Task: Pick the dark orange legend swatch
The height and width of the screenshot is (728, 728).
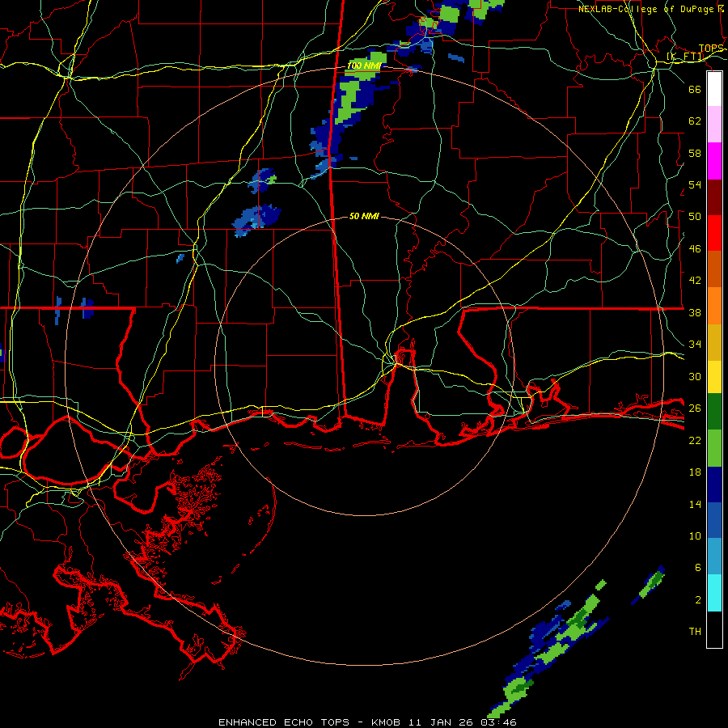Action: pyautogui.click(x=714, y=269)
